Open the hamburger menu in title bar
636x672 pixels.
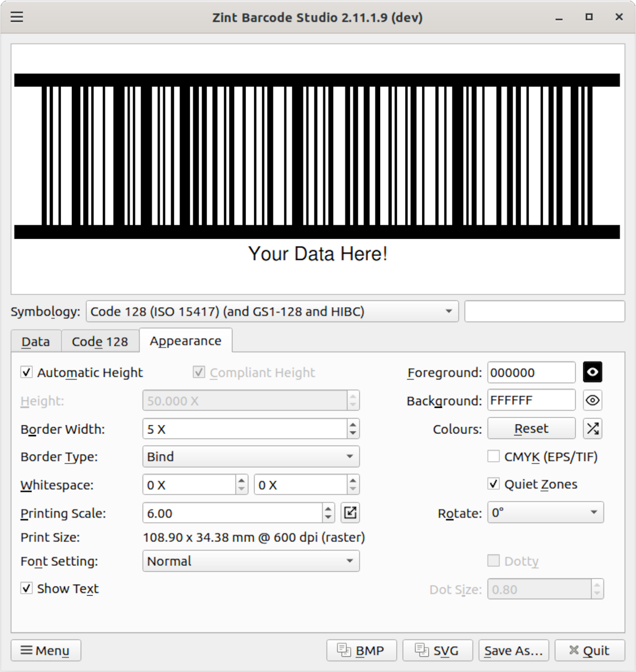coord(17,17)
